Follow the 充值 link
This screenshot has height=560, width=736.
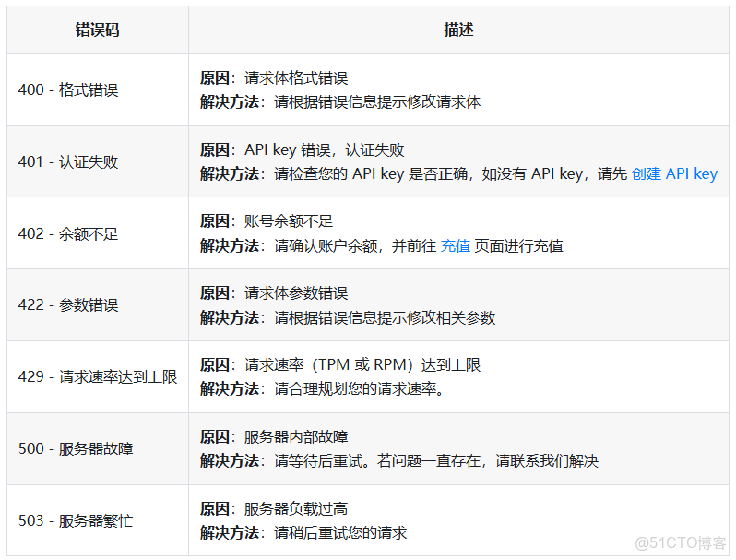pyautogui.click(x=456, y=245)
